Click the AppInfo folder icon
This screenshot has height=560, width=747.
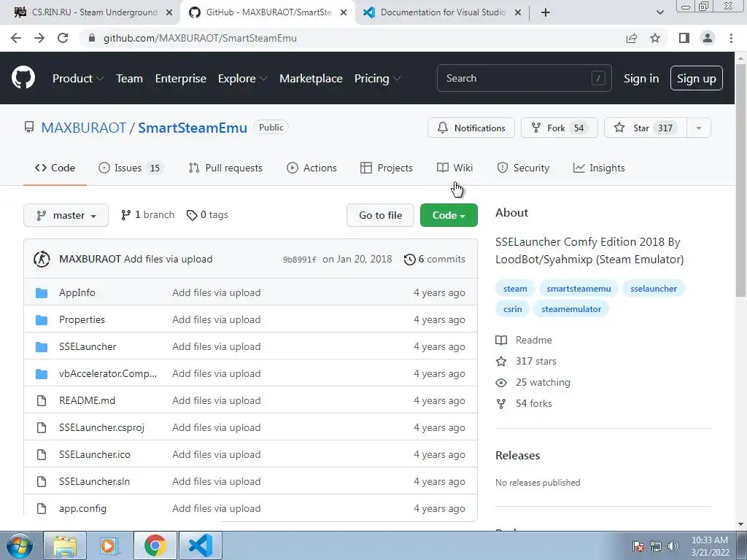pos(42,292)
